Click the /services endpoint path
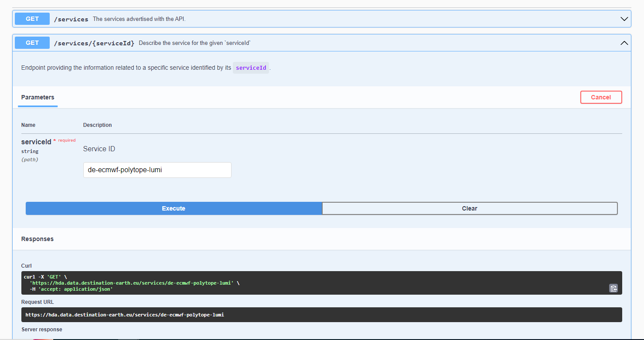 [71, 19]
